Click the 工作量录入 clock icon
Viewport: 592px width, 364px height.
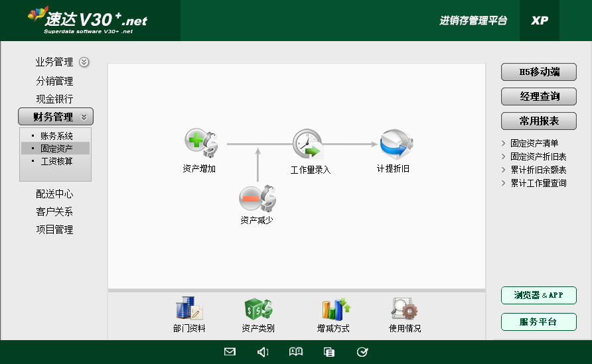[307, 143]
